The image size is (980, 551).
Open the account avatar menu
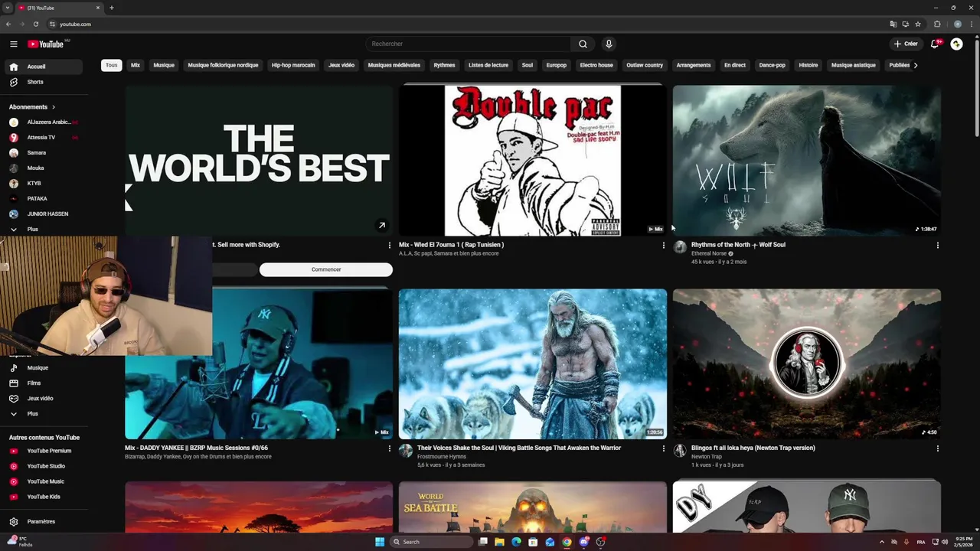click(956, 44)
